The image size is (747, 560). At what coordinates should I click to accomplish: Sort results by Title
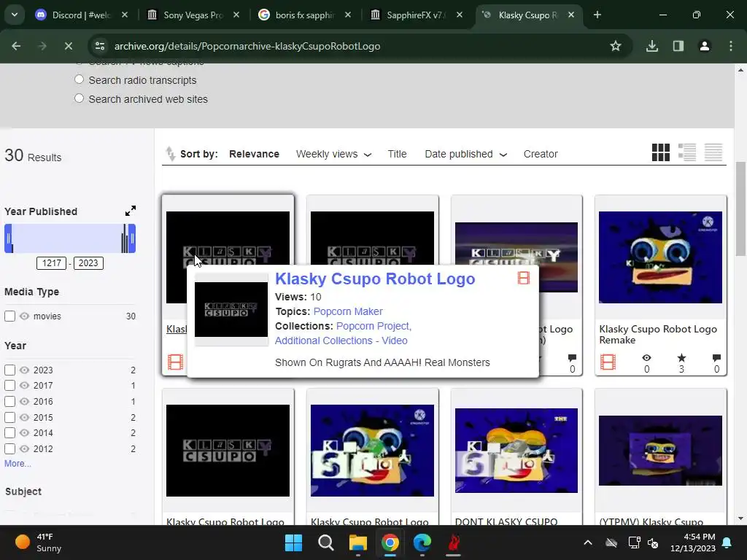pyautogui.click(x=397, y=154)
